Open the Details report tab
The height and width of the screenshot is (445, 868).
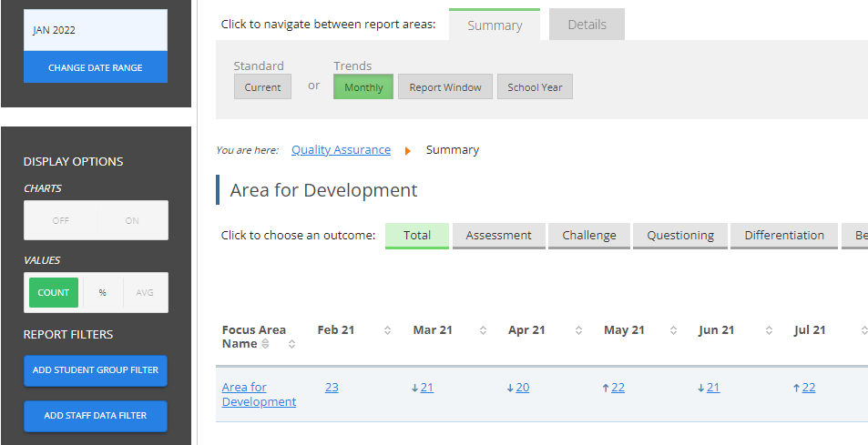point(587,25)
